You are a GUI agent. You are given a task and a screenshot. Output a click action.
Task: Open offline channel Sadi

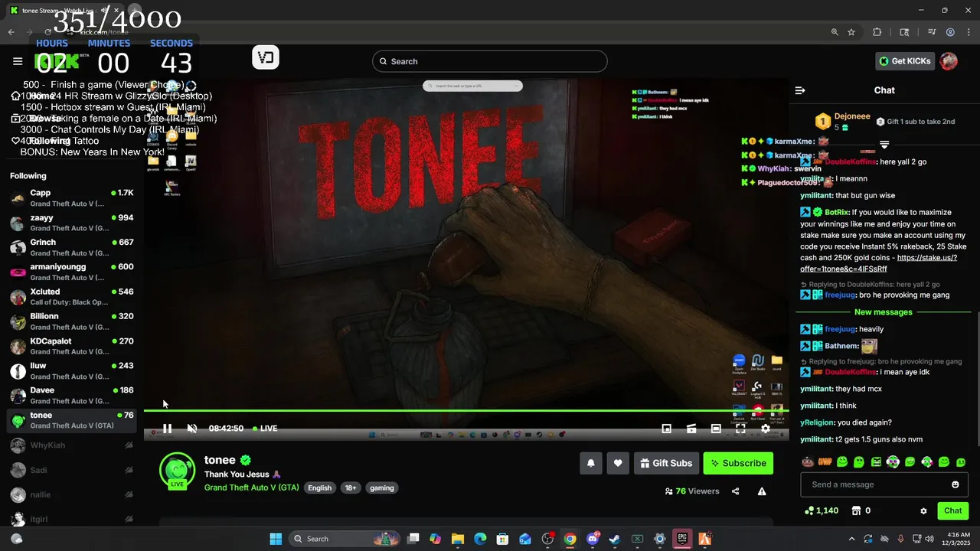(x=72, y=470)
